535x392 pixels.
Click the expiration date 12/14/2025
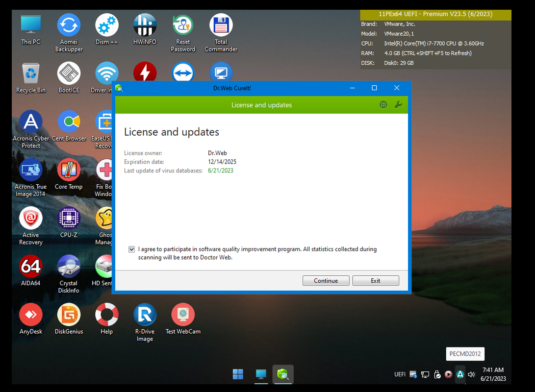(222, 162)
